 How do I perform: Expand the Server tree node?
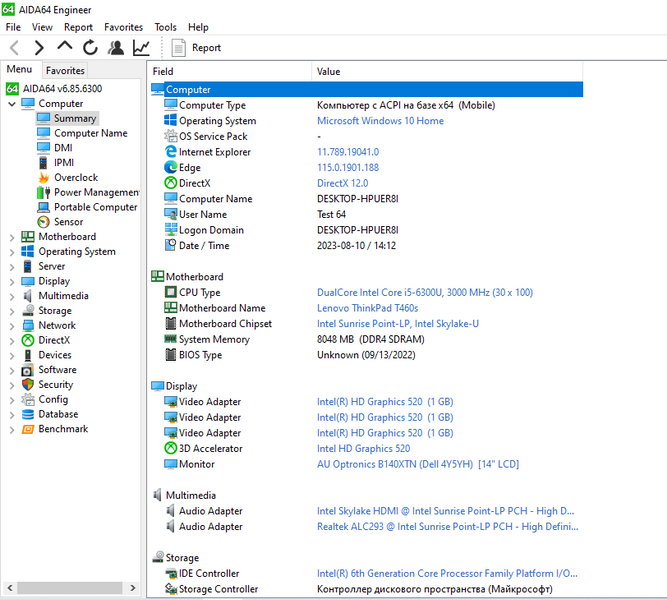pos(12,267)
